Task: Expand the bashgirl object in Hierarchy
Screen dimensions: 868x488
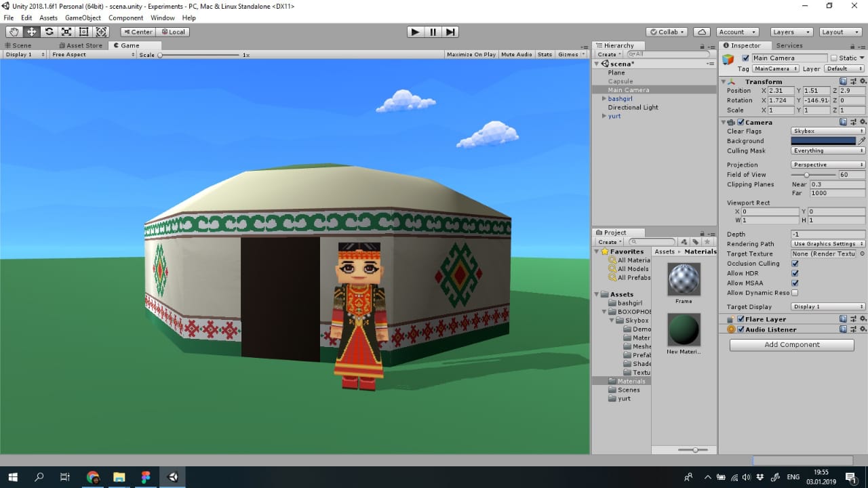Action: point(604,99)
